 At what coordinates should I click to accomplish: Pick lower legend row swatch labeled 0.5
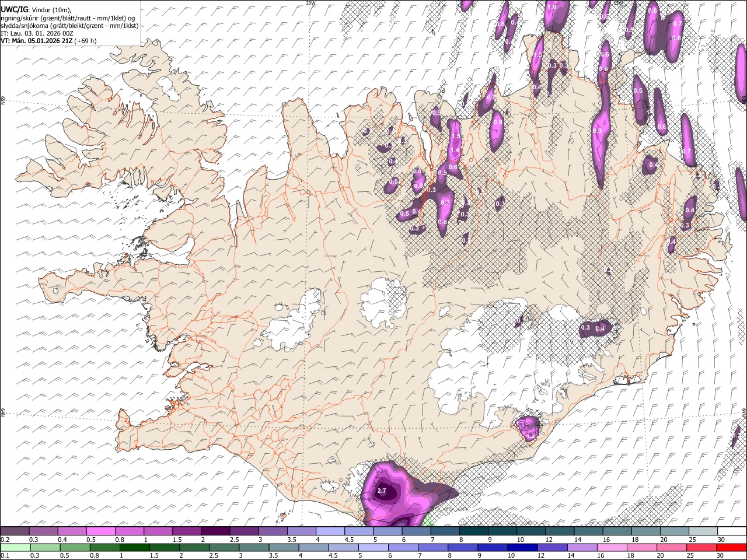[x=75, y=547]
